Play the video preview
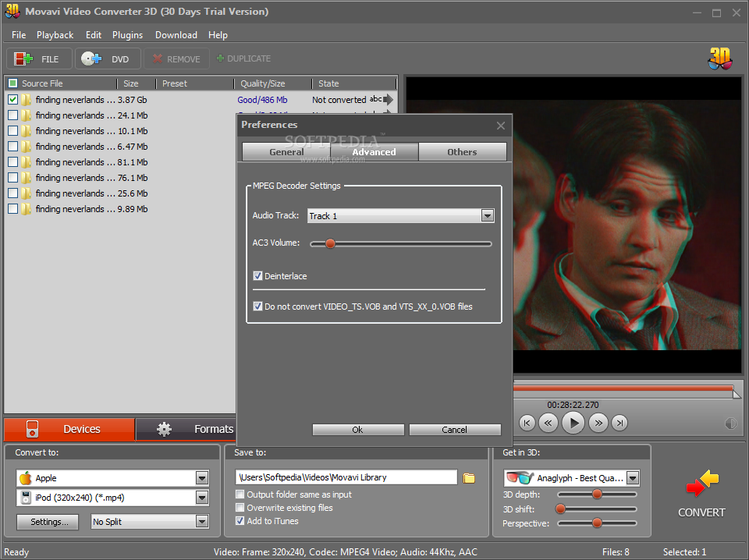Screen dimensions: 749x560 [x=573, y=423]
